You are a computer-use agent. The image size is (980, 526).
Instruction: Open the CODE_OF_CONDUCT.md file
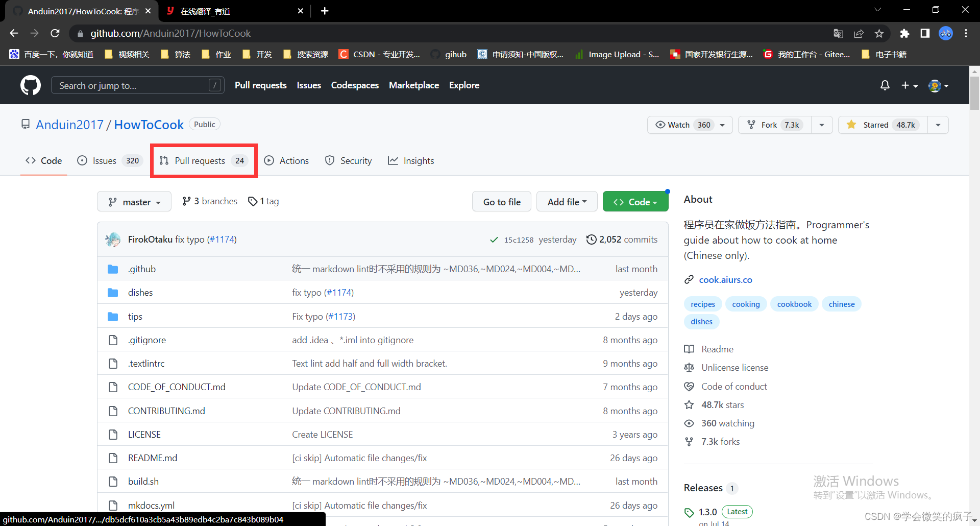(x=177, y=387)
